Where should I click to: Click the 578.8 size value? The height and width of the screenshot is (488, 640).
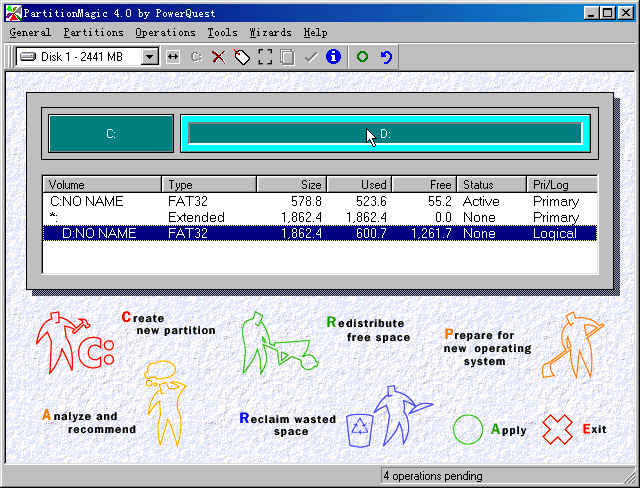306,201
